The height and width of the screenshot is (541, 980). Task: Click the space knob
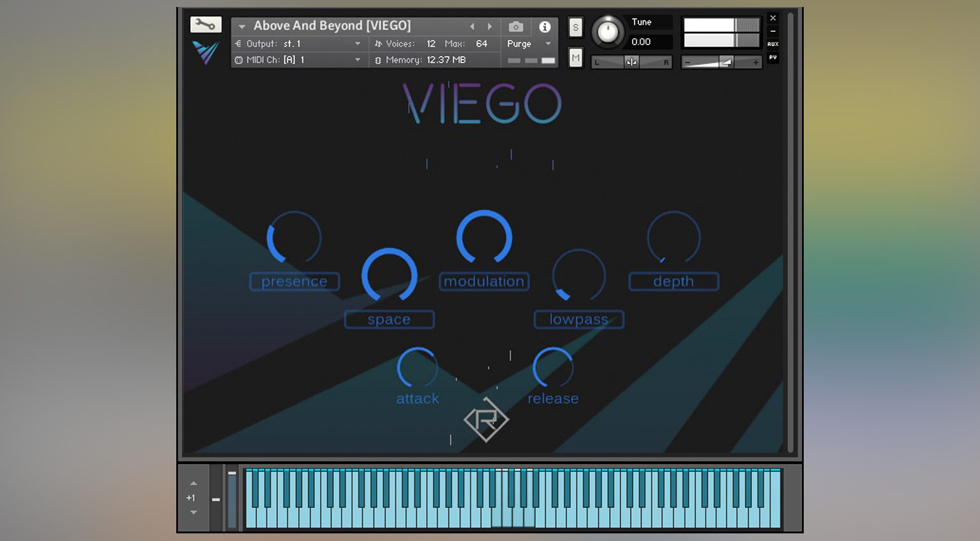tap(389, 276)
